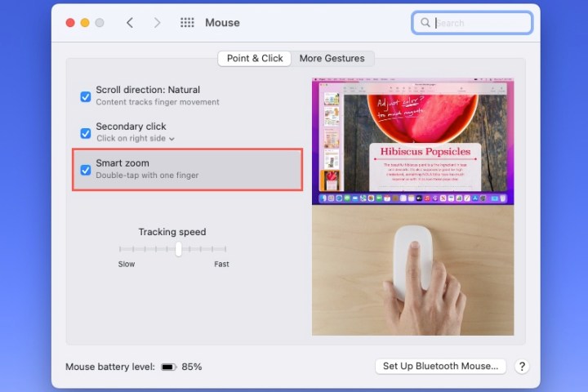Click the 'Mouse battery level:' label

pyautogui.click(x=110, y=367)
